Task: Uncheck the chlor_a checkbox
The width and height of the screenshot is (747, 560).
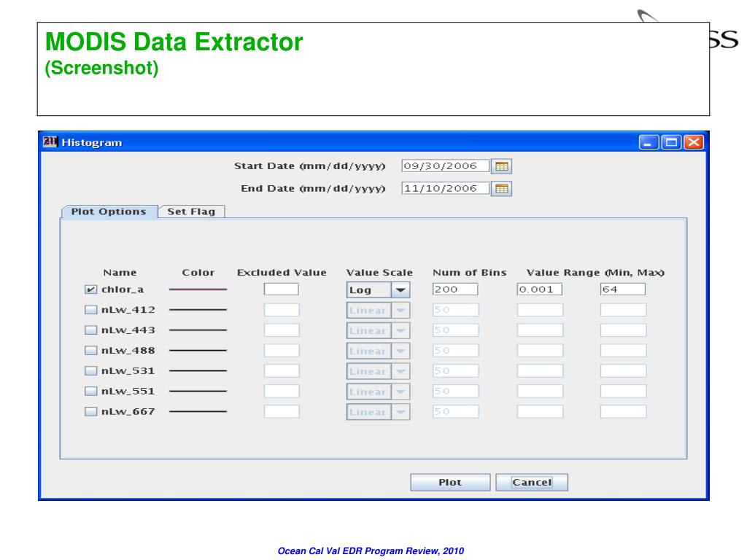Action: 90,289
